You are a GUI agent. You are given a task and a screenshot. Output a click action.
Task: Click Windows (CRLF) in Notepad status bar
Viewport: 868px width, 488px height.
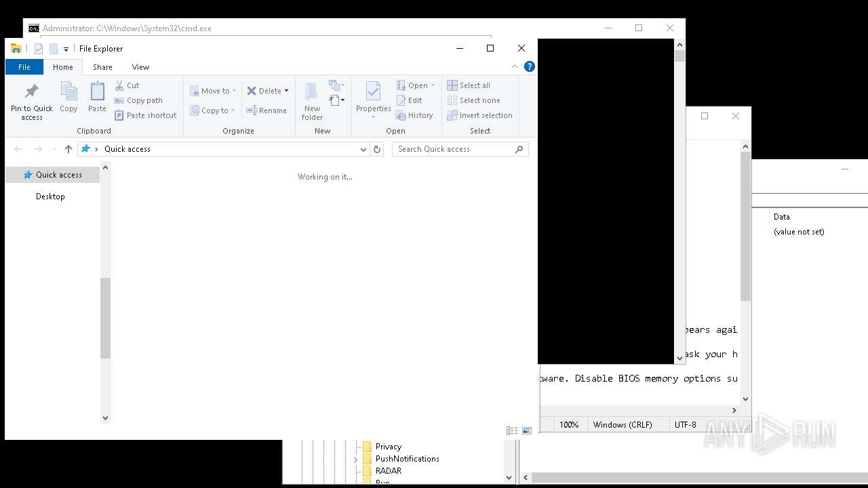point(623,425)
